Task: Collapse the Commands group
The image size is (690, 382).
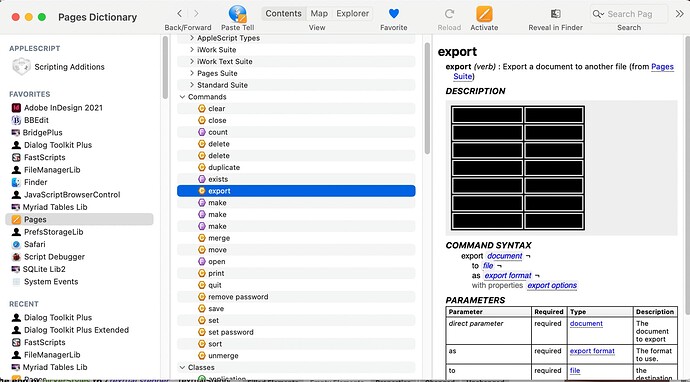Action: [x=183, y=97]
